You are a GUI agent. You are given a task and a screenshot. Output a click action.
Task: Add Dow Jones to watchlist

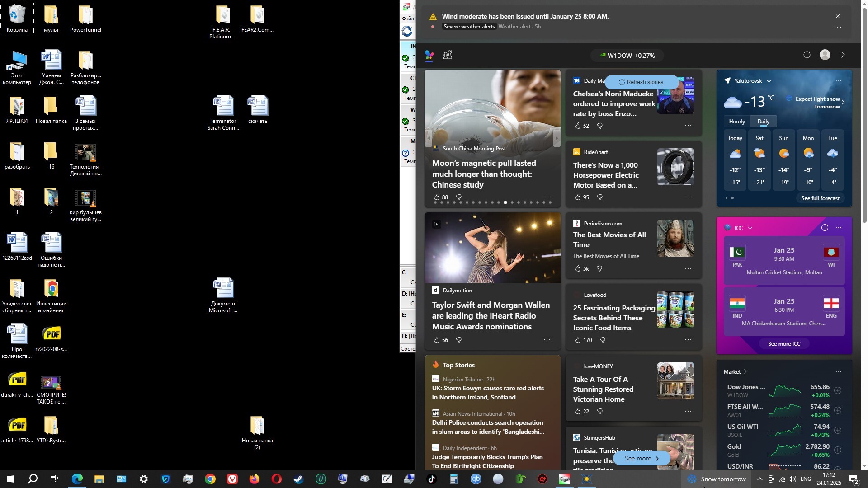(838, 391)
